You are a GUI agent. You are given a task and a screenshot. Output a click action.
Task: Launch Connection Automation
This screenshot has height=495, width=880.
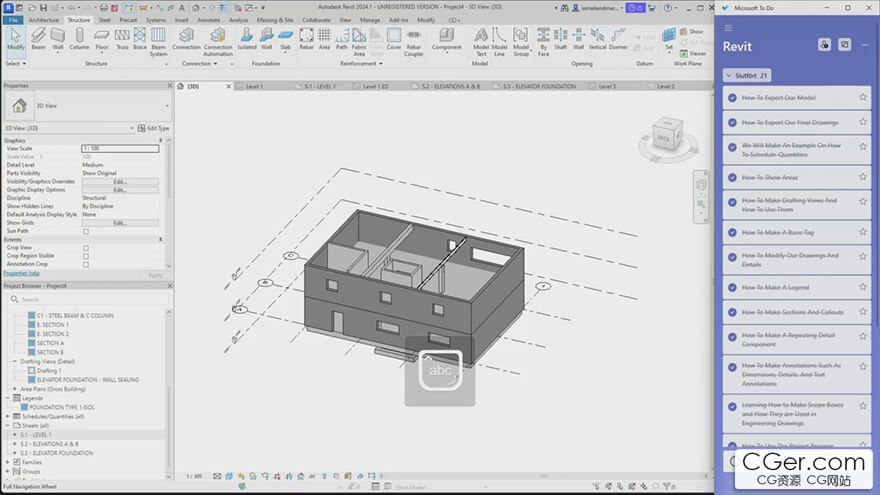[x=218, y=42]
